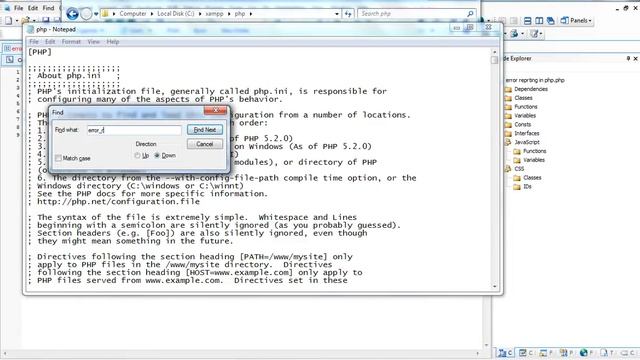Select the top-level Classes folder
Screen dimensions: 640x360
(523, 98)
